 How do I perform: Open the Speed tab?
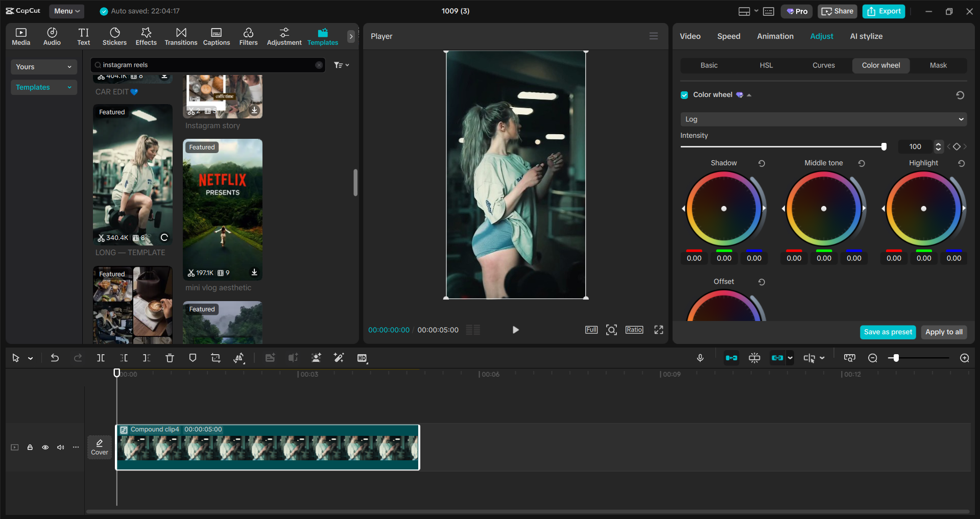(729, 36)
